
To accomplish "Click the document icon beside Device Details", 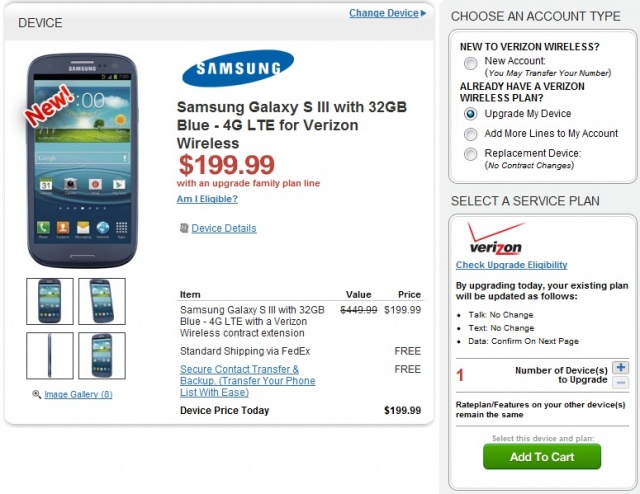I will point(184,228).
